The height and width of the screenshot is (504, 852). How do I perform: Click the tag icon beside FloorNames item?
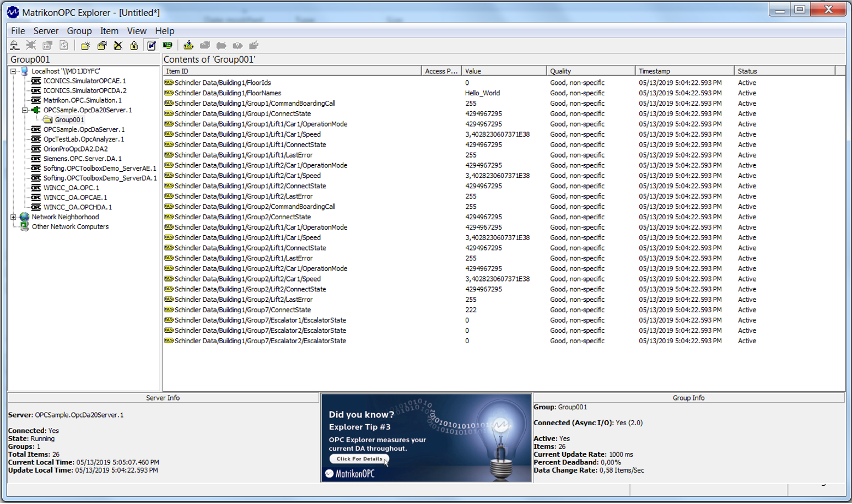pos(169,93)
